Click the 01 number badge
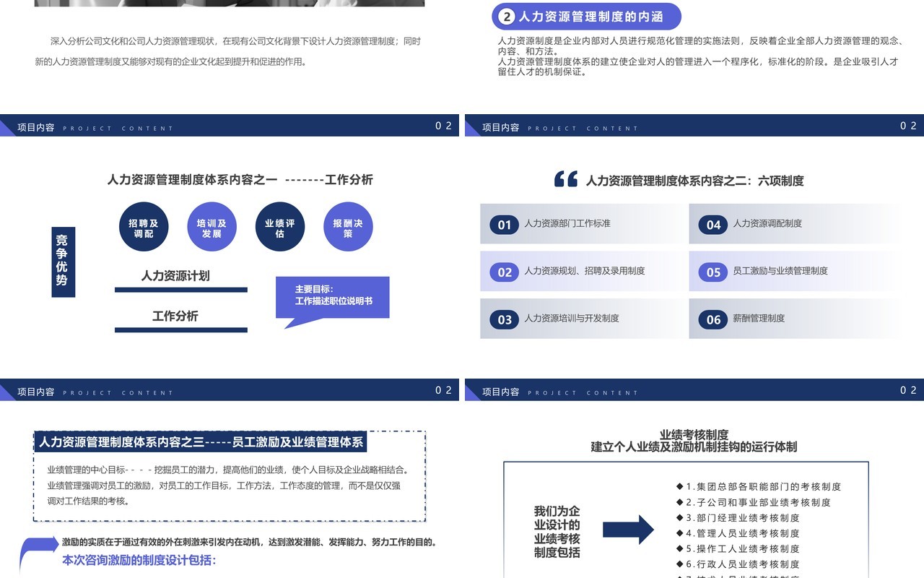The width and height of the screenshot is (924, 578). pyautogui.click(x=505, y=225)
